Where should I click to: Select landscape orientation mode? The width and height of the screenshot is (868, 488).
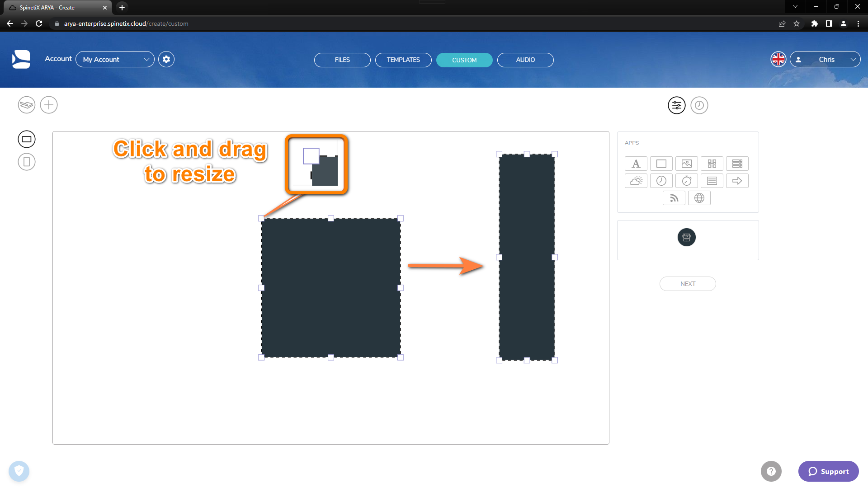26,139
